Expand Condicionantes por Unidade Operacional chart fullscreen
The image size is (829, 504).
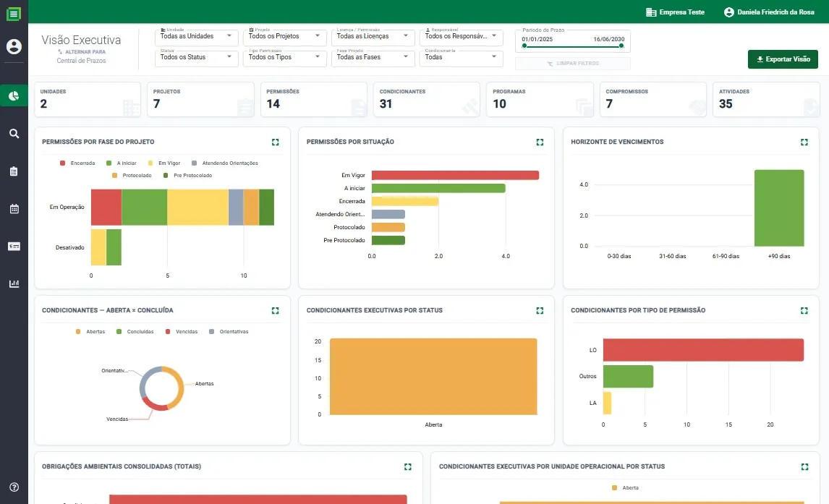(804, 467)
